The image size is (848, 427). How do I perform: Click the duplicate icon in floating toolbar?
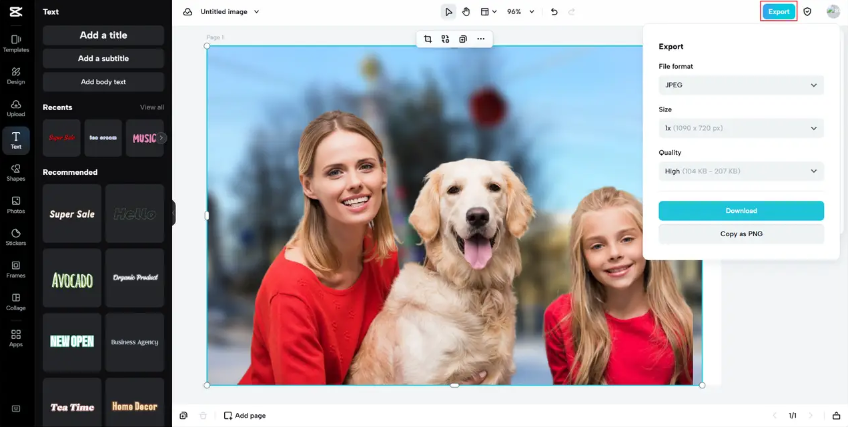(463, 39)
